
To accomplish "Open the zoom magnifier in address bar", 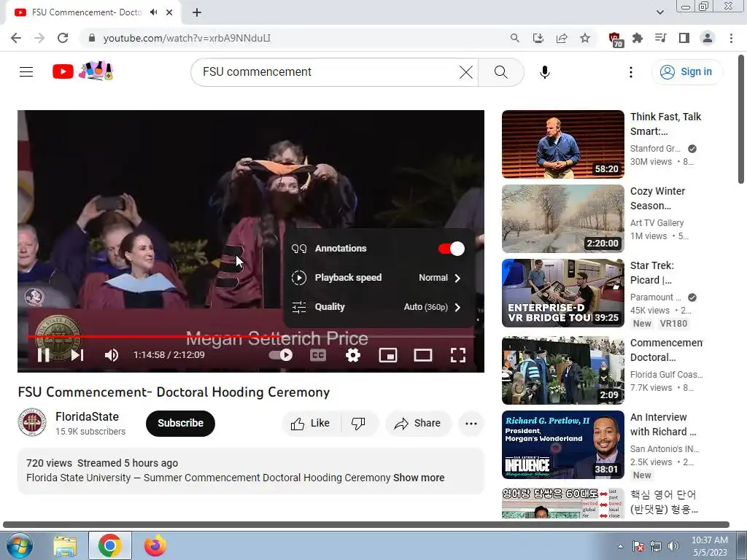I will tap(514, 38).
